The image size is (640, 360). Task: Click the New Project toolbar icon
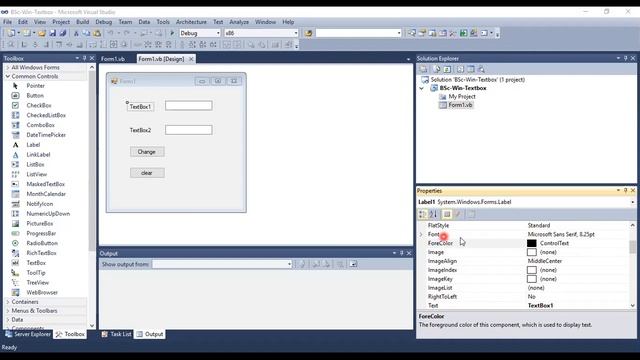coord(11,33)
